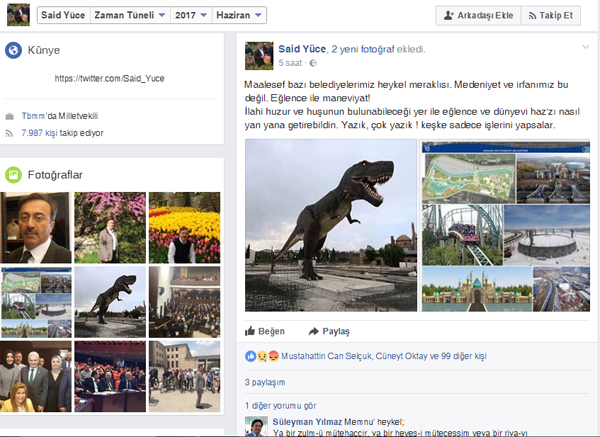Open the 7.987 kişi followers link
Screen dimensions: 600x437
pos(39,133)
